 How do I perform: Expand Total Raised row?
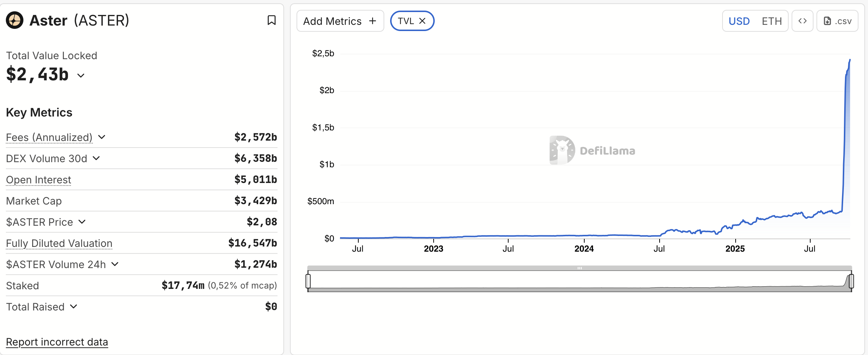(73, 306)
